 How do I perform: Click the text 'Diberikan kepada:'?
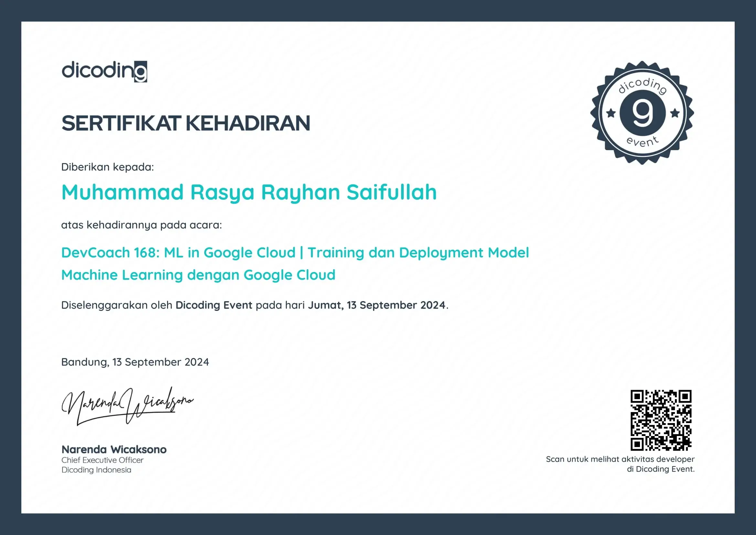tap(108, 167)
